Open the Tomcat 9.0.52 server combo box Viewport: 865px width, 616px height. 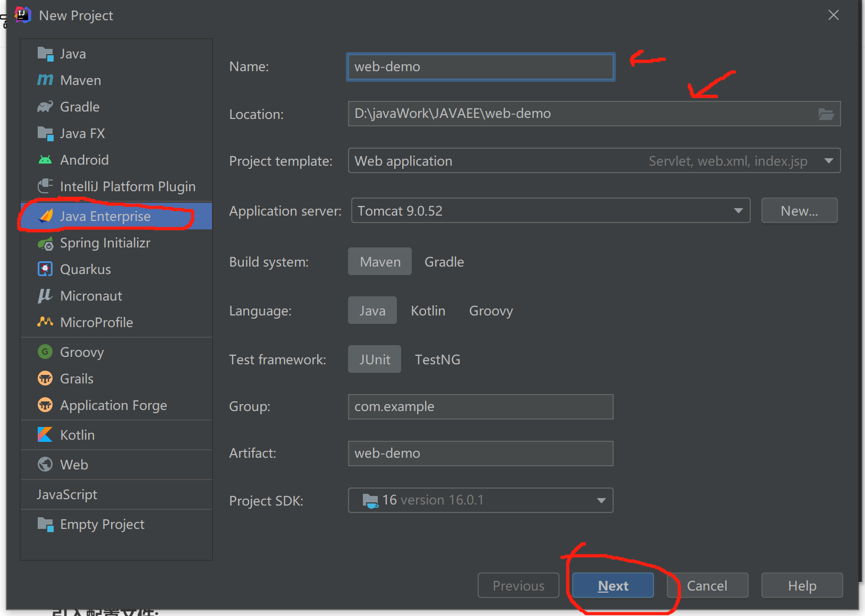tap(550, 211)
